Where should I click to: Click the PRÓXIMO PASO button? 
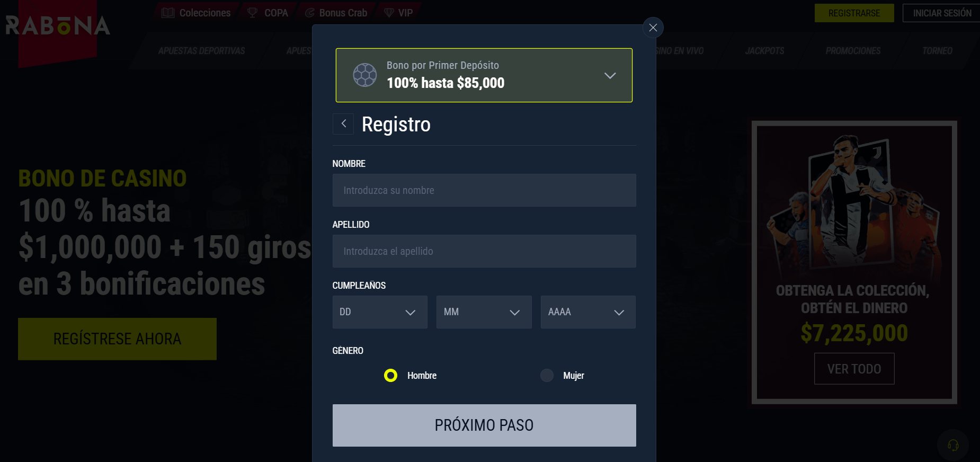pyautogui.click(x=484, y=425)
